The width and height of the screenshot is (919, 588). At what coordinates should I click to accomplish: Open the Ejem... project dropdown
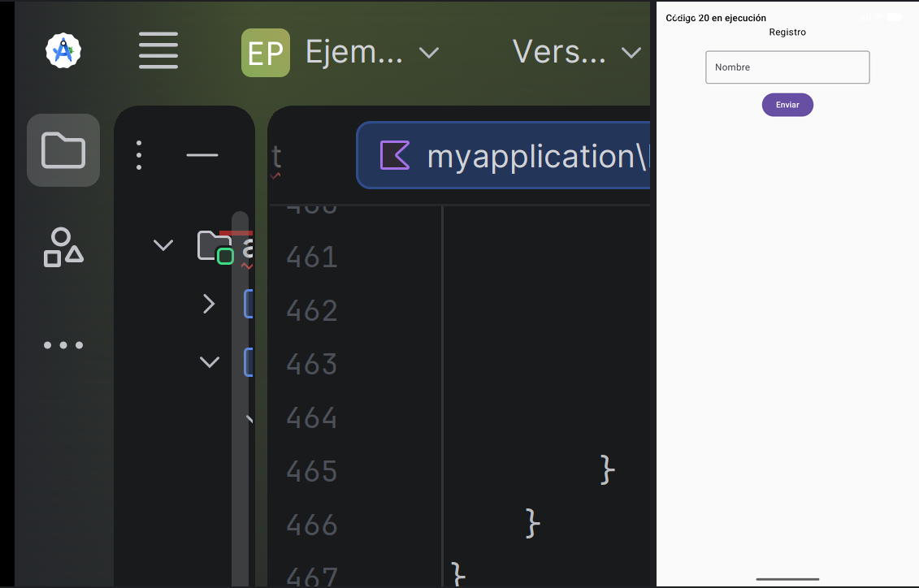click(371, 53)
